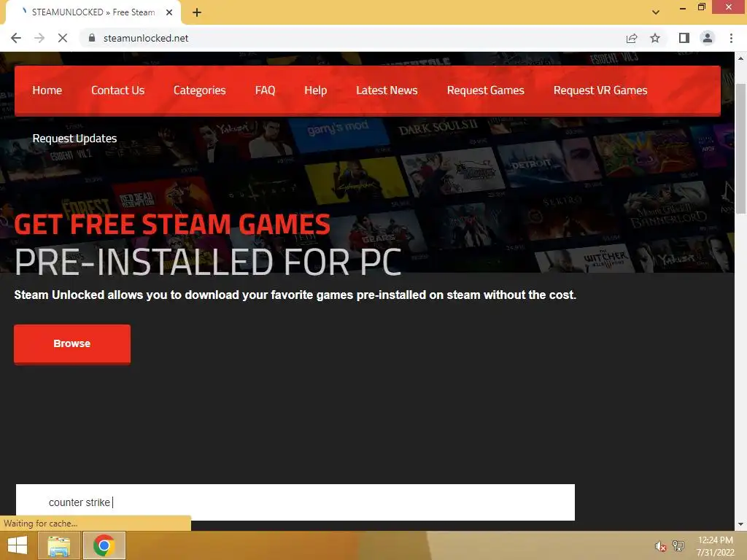Go back to the previous page
Screen dimensions: 747x560
point(16,38)
